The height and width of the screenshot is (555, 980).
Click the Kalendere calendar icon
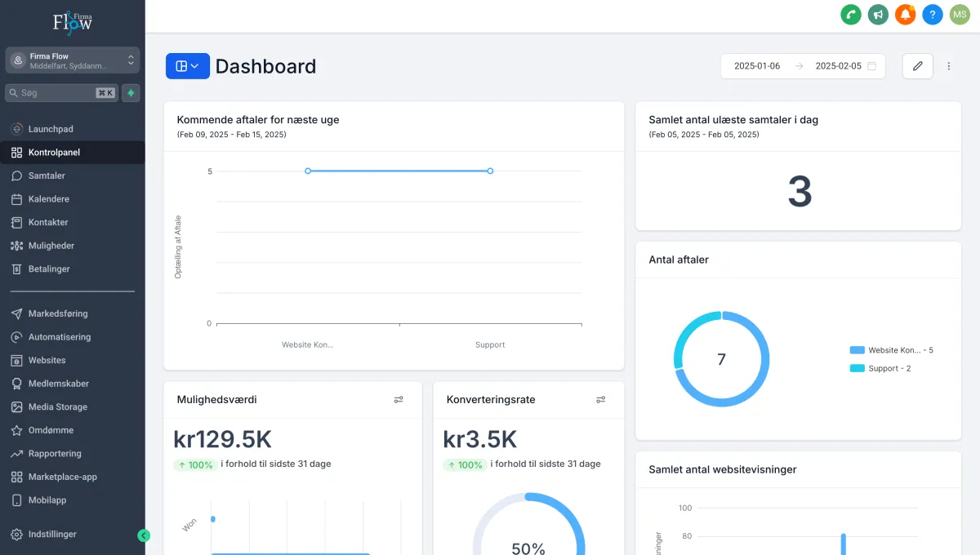(x=16, y=199)
